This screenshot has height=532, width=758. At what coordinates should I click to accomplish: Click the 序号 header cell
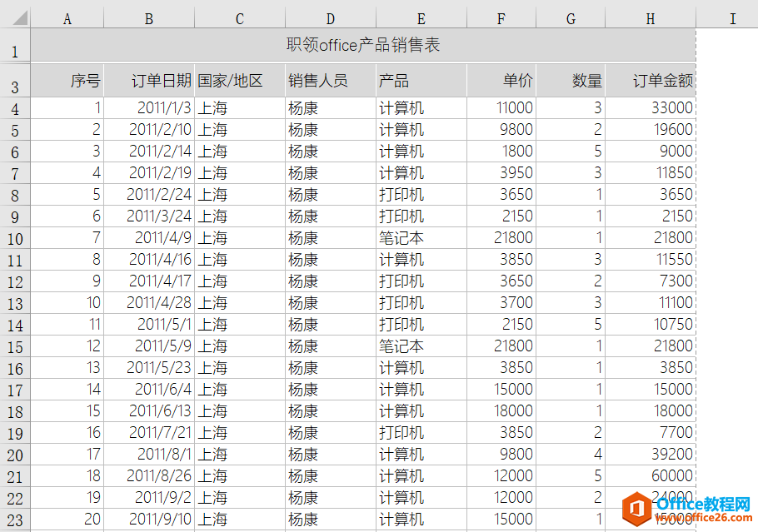pos(67,81)
